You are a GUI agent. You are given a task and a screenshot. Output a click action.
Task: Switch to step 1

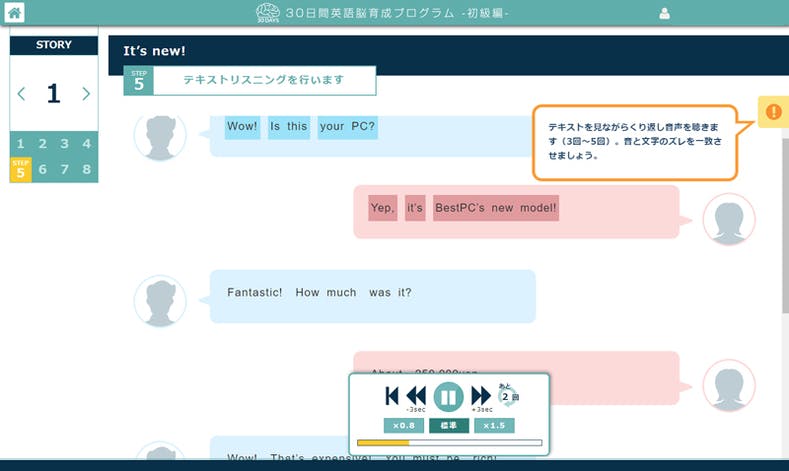(x=20, y=144)
